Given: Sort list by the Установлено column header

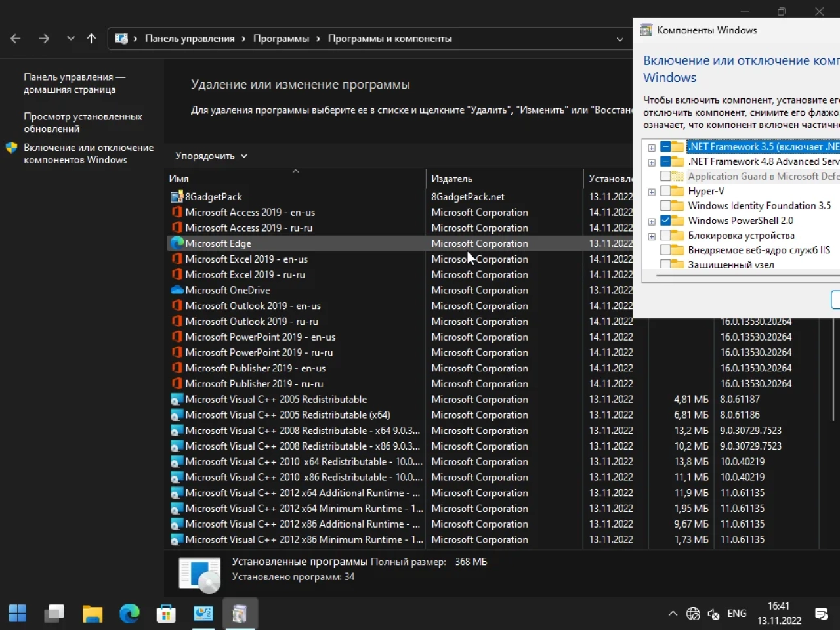Looking at the screenshot, I should click(608, 178).
